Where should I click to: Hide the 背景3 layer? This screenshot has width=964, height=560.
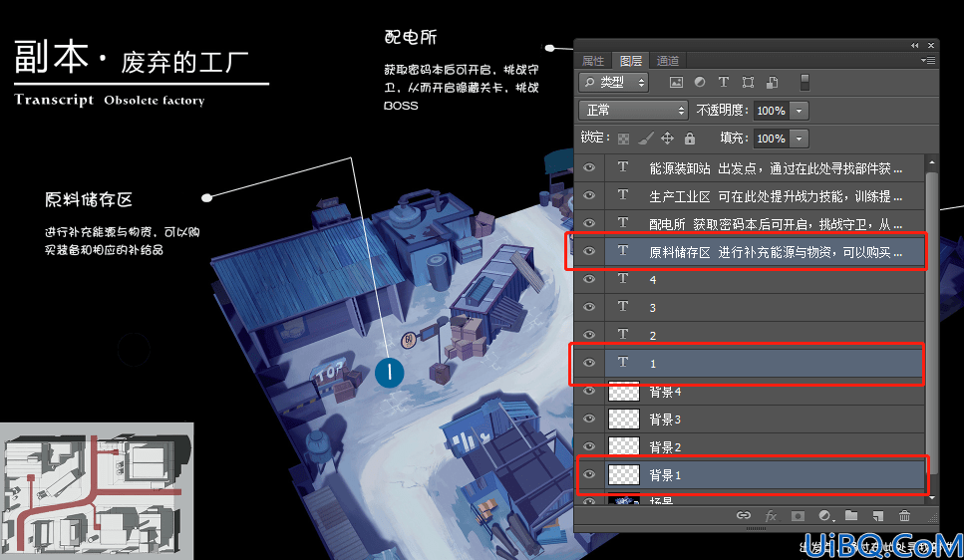click(x=589, y=419)
